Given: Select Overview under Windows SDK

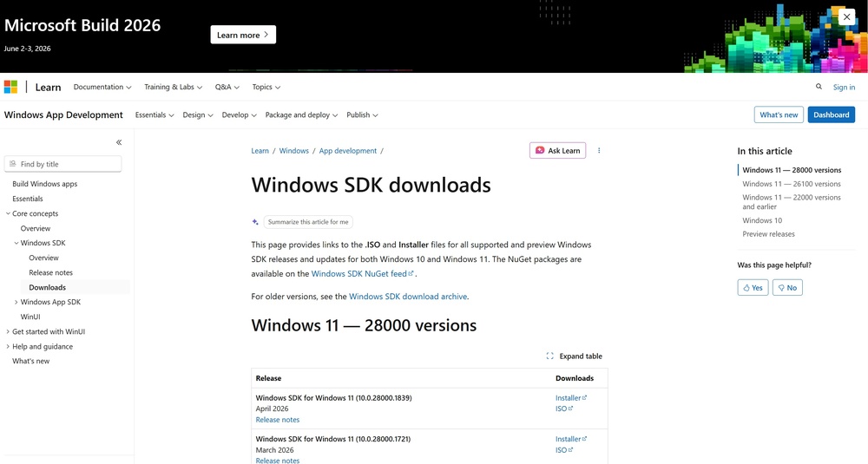Looking at the screenshot, I should click(x=43, y=258).
